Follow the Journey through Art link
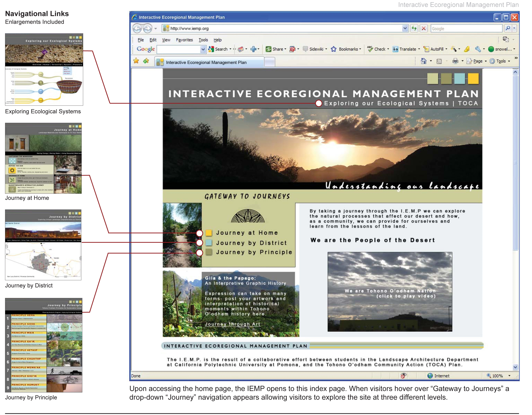 (232, 324)
